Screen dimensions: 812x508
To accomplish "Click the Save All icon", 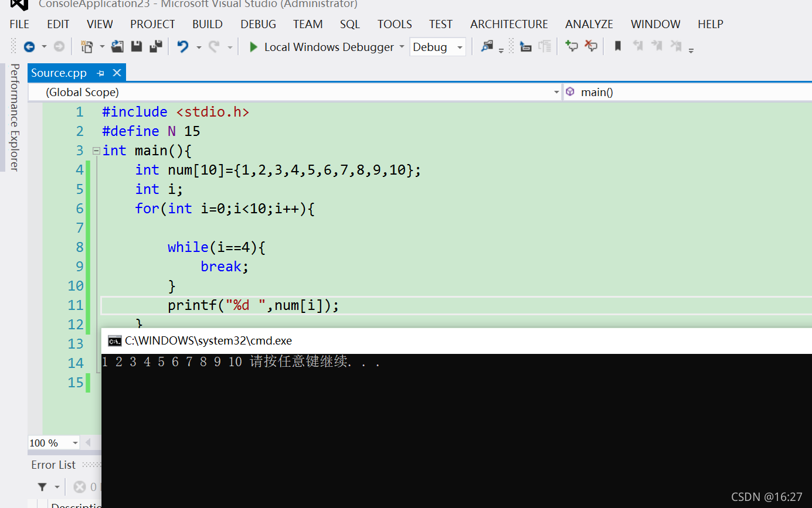I will click(x=156, y=47).
